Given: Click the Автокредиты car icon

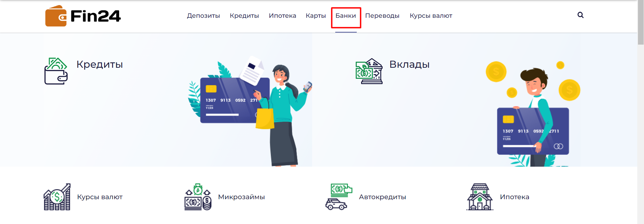Looking at the screenshot, I should [339, 197].
